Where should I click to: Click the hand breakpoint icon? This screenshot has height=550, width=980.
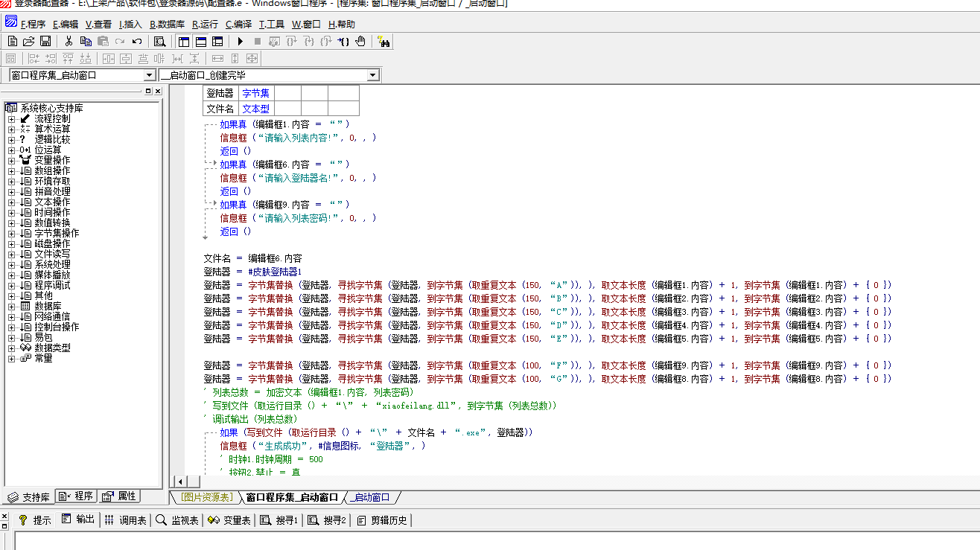360,42
